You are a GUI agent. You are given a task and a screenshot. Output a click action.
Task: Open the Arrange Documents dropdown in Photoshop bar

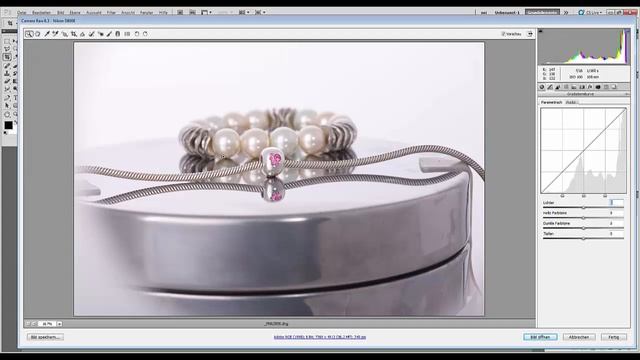click(x=244, y=13)
